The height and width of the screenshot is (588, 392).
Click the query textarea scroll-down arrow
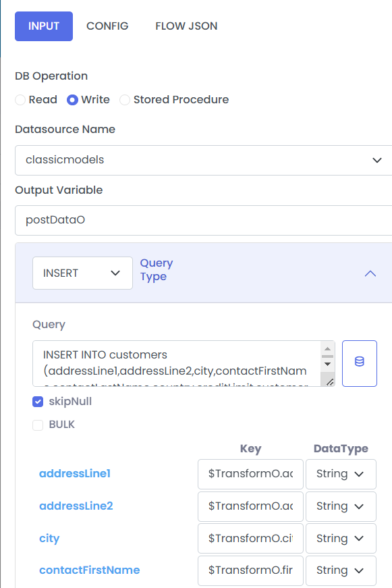click(327, 364)
